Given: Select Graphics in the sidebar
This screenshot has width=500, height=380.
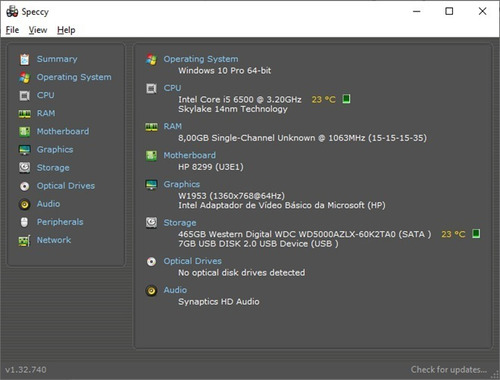Looking at the screenshot, I should pyautogui.click(x=55, y=150).
